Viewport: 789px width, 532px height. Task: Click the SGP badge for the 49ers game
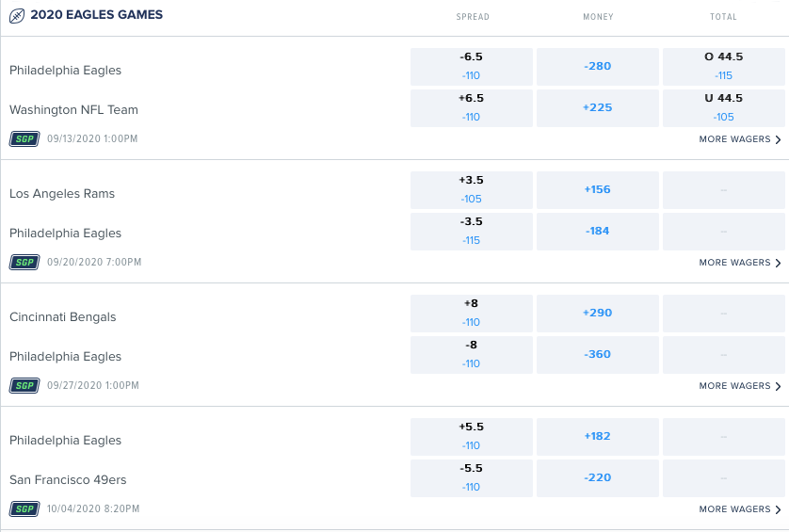pos(24,508)
